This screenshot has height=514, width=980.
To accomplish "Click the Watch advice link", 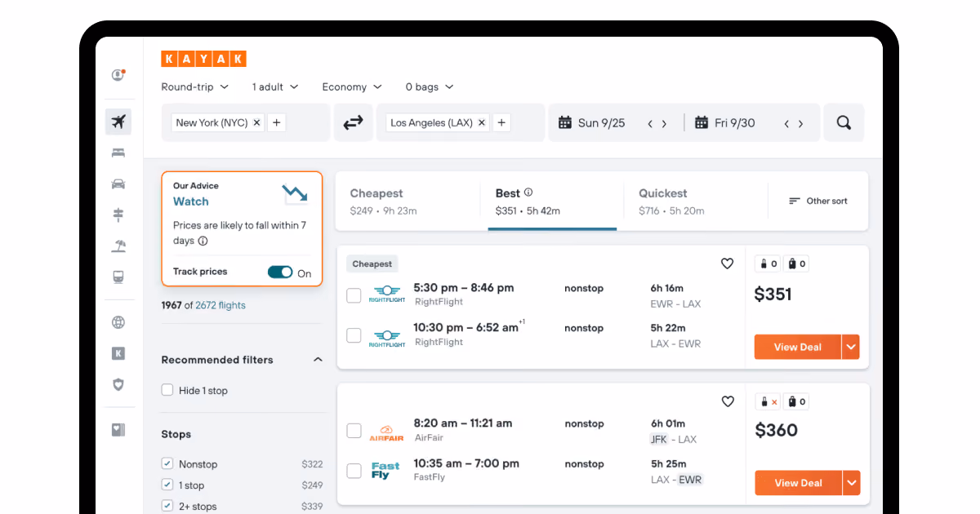I will 191,202.
